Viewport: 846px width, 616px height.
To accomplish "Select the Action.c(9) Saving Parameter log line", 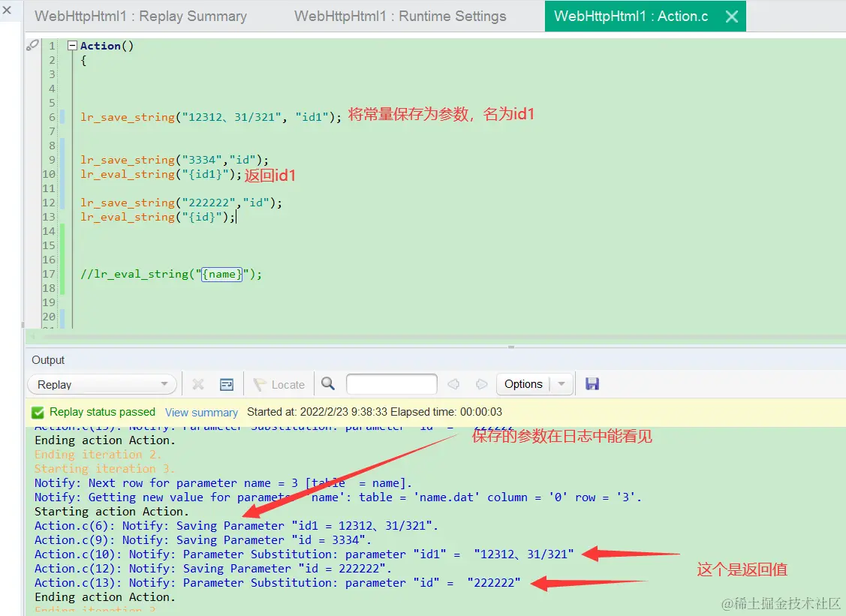I will point(203,540).
